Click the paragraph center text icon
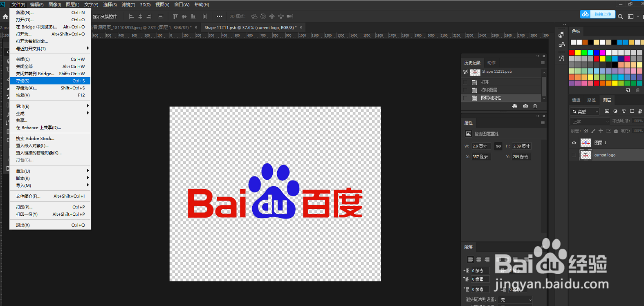 (x=479, y=259)
